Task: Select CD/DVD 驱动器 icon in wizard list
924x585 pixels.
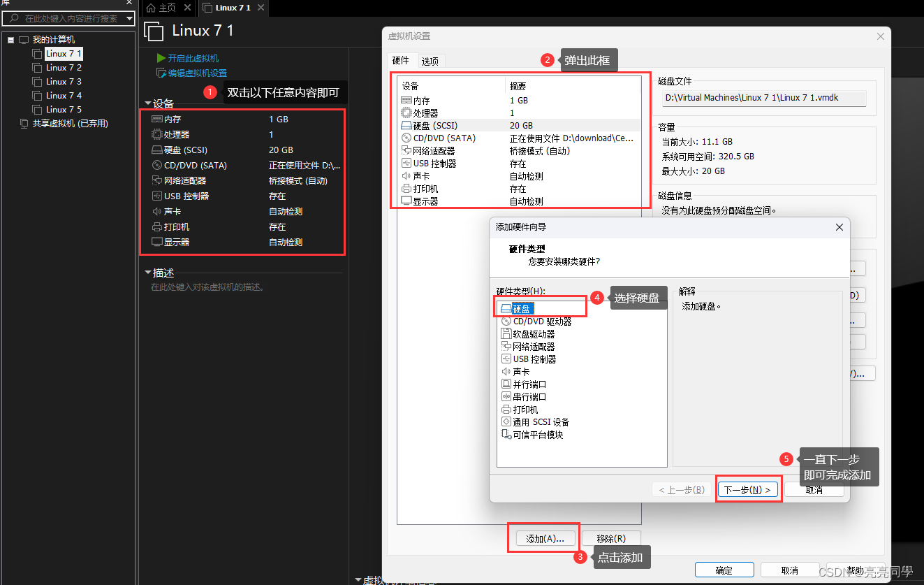Action: coord(506,322)
